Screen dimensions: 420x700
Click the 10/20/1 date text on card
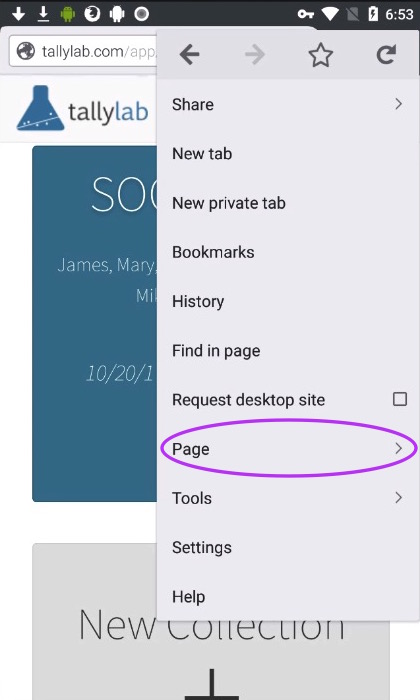(119, 373)
